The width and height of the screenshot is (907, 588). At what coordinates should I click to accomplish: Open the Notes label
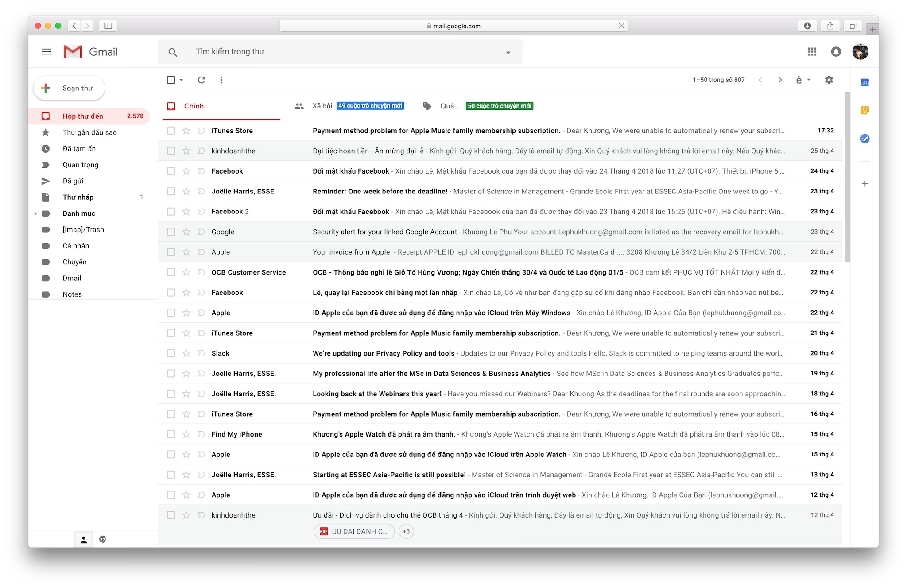89,294
